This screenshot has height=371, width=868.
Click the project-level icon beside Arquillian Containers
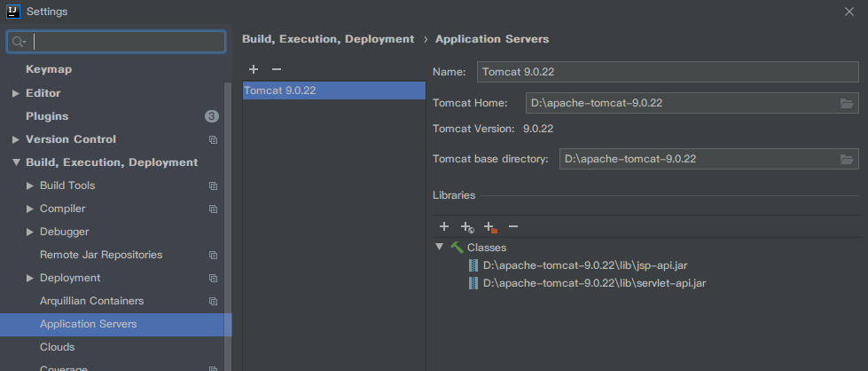click(213, 301)
